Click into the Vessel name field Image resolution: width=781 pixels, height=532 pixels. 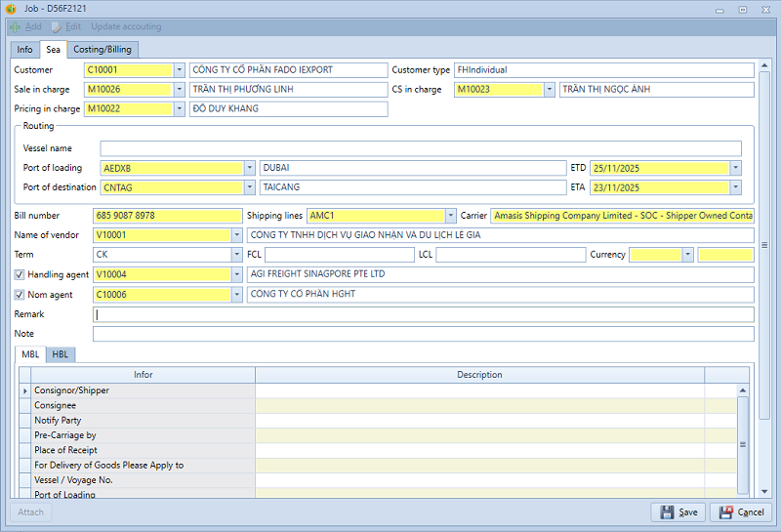pyautogui.click(x=420, y=148)
